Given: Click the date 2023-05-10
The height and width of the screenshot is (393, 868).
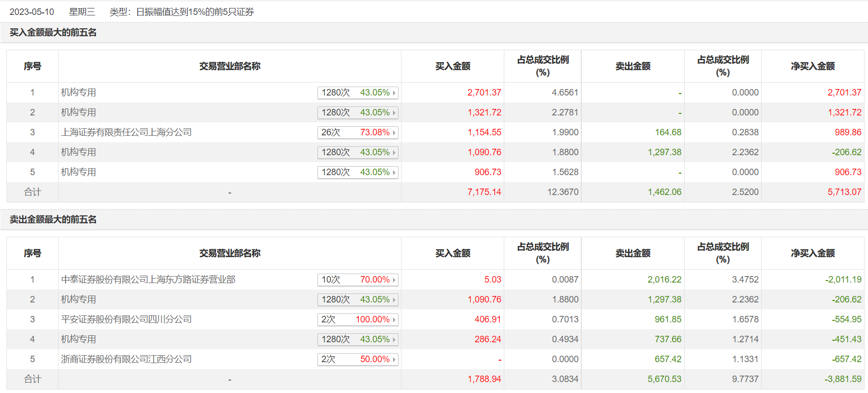Looking at the screenshot, I should coord(32,12).
